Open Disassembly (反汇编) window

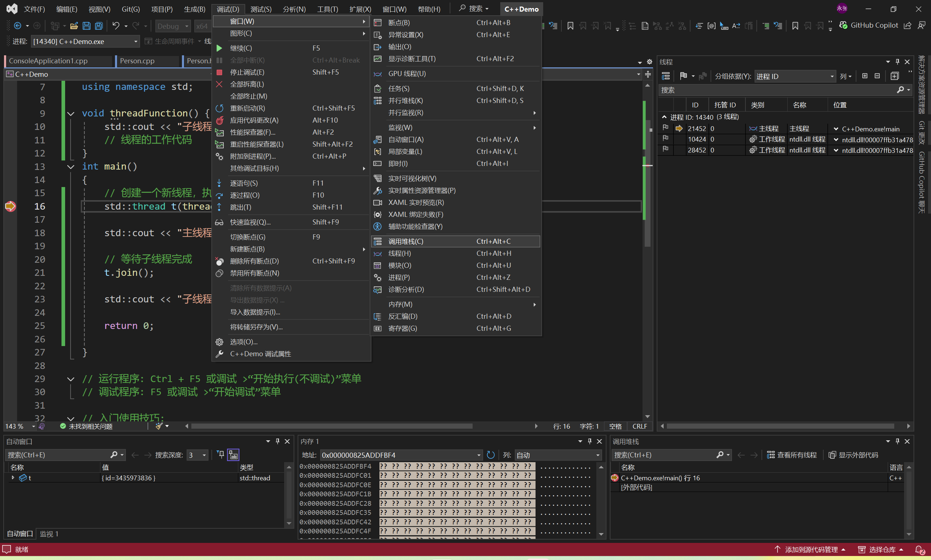click(x=456, y=317)
